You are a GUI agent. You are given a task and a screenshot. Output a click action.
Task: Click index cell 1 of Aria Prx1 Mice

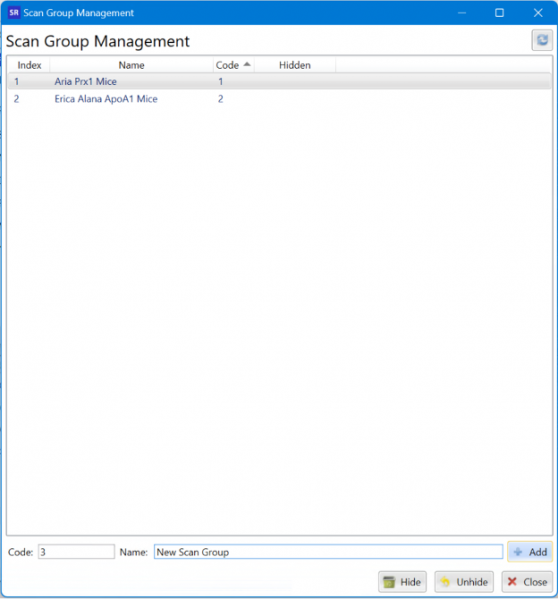pyautogui.click(x=16, y=81)
